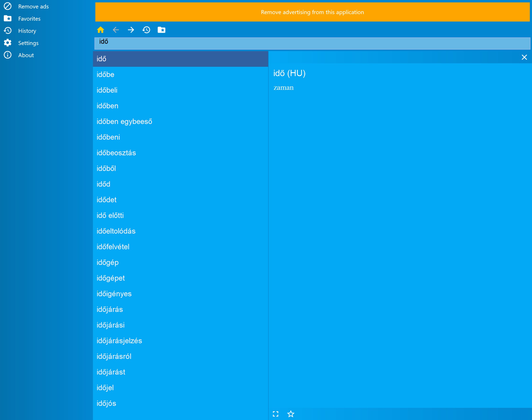Go forward with the right arrow
Image resolution: width=532 pixels, height=420 pixels.
tap(131, 30)
